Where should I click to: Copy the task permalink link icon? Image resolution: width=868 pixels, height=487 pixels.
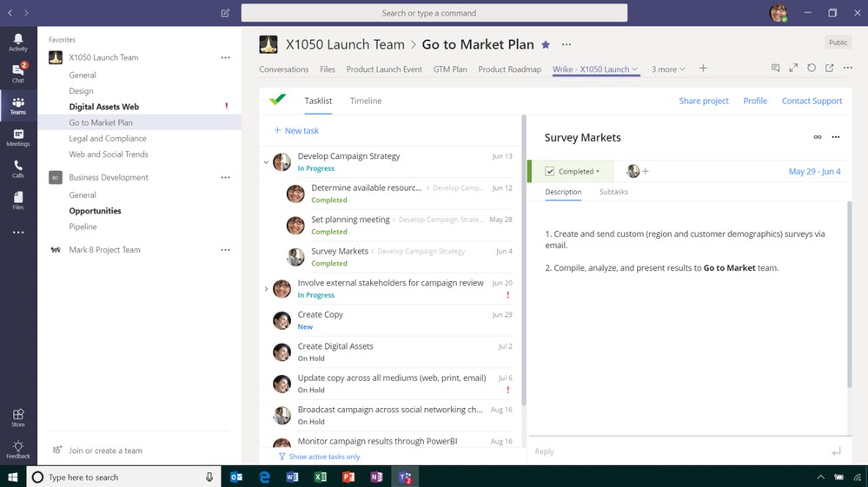pos(817,137)
